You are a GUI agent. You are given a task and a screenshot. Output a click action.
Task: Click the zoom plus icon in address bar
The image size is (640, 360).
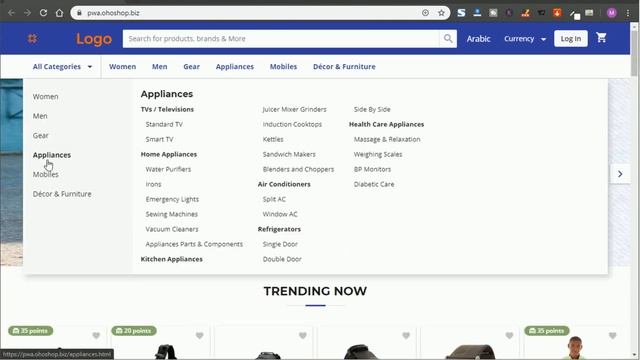[x=425, y=13]
